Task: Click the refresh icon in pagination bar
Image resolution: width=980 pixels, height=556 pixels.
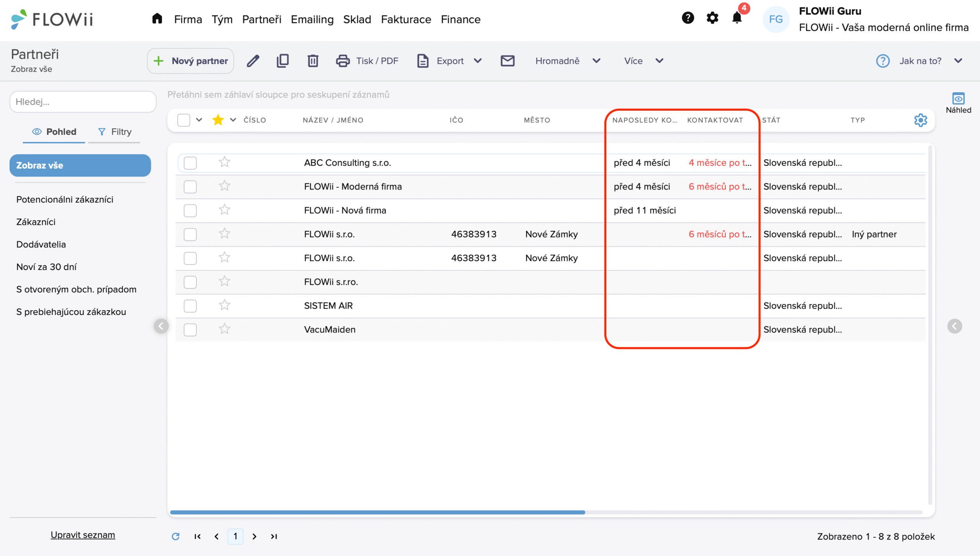Action: click(x=175, y=536)
